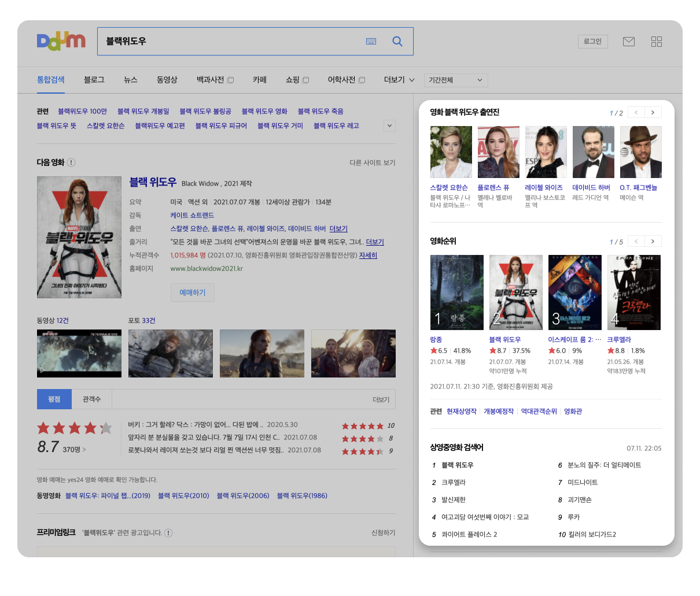Image resolution: width=700 pixels, height=596 pixels.
Task: Go to next page of 영화순위
Action: (653, 241)
